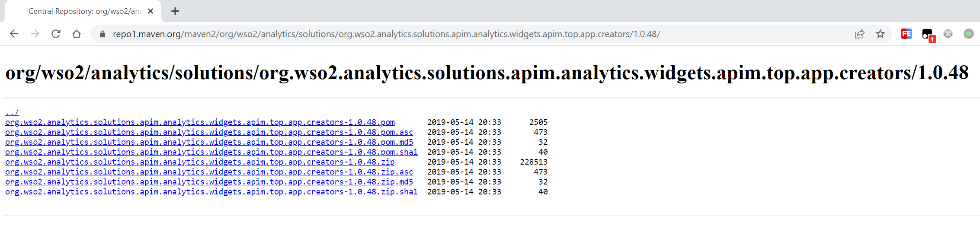Viewport: 980px width, 229px height.
Task: Open the green circle profile icon
Action: 969,34
